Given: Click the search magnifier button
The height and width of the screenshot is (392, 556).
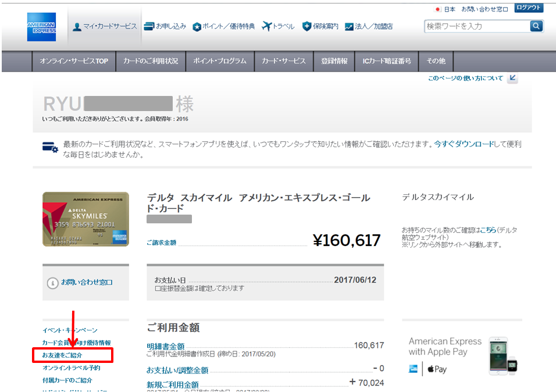Looking at the screenshot, I should [536, 26].
